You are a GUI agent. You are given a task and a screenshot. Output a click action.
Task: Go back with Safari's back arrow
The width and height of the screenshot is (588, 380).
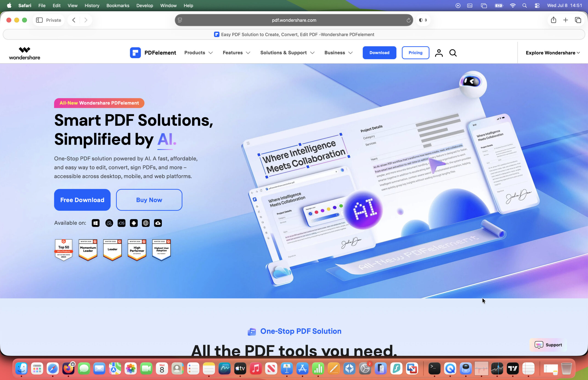coord(73,20)
